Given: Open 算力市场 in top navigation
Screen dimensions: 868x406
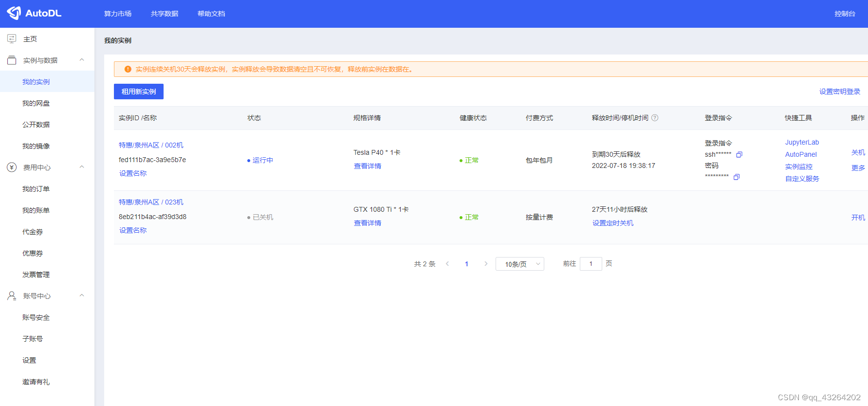Looking at the screenshot, I should click(118, 14).
